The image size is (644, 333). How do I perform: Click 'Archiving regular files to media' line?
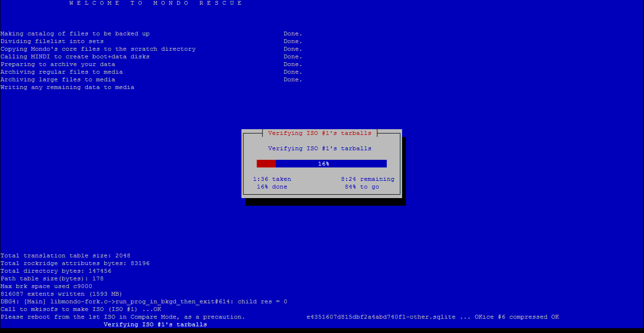[62, 72]
